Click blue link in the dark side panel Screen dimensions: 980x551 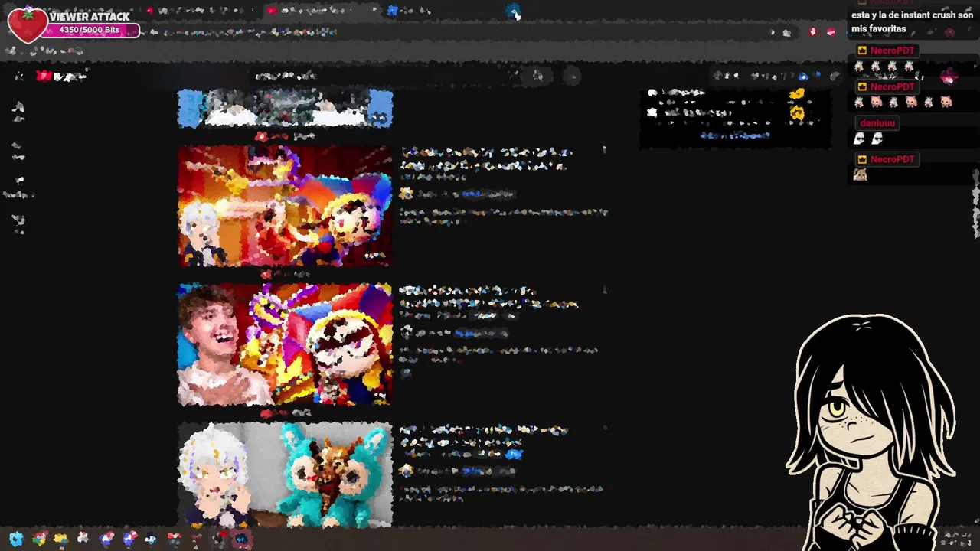[735, 135]
